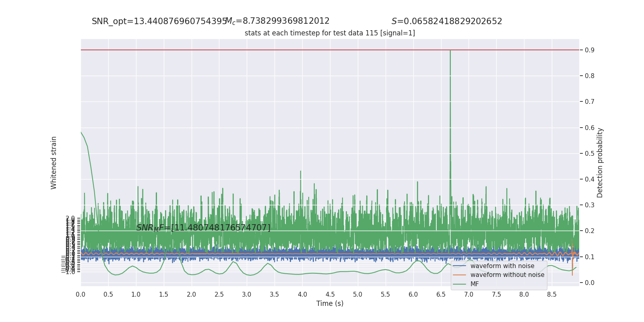Screen dimensions: 644x322
Task: Click the 0.2 tick on right axis
Action: click(590, 231)
